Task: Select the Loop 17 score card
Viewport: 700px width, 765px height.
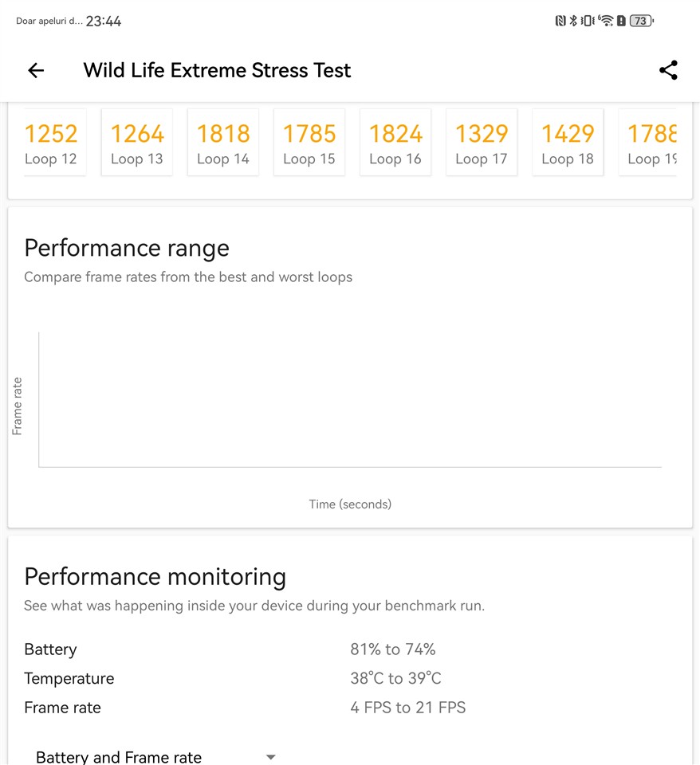Action: 482,143
